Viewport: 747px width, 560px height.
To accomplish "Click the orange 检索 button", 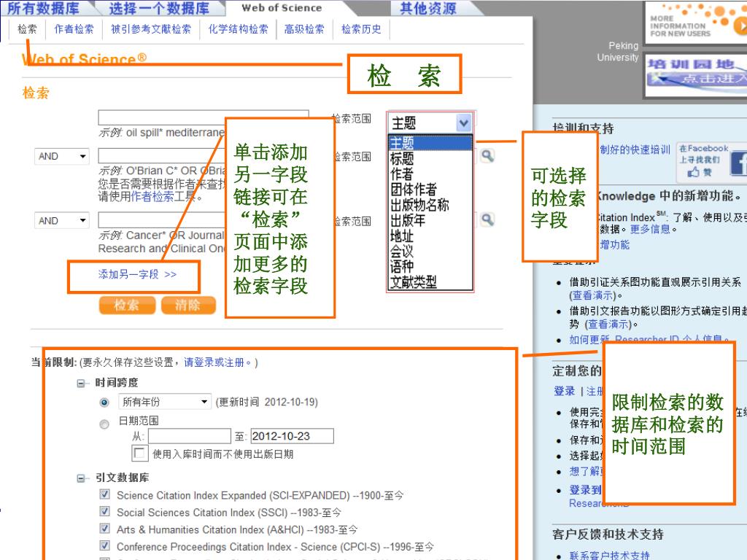I will [127, 306].
